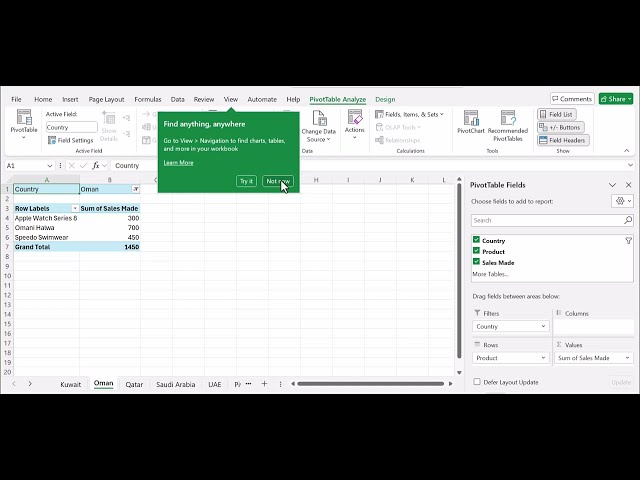640x480 pixels.
Task: Collapse the ribbon chevron
Action: (x=627, y=151)
